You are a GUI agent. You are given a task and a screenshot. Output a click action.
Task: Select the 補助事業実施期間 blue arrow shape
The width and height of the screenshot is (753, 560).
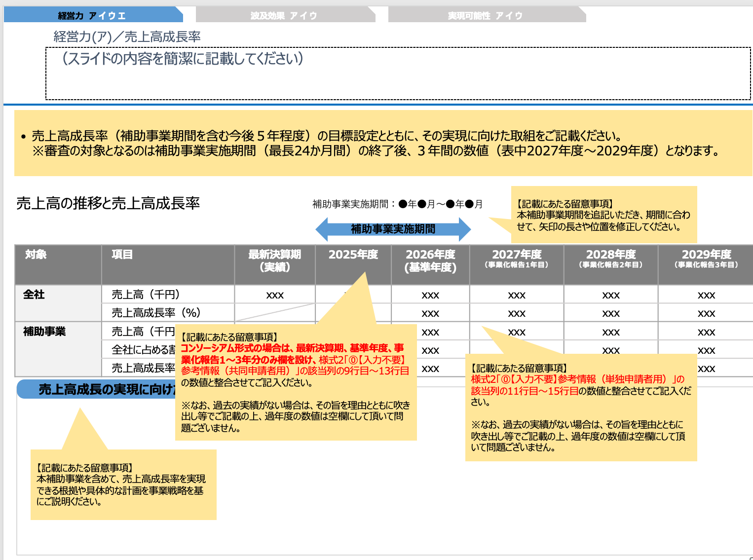393,228
